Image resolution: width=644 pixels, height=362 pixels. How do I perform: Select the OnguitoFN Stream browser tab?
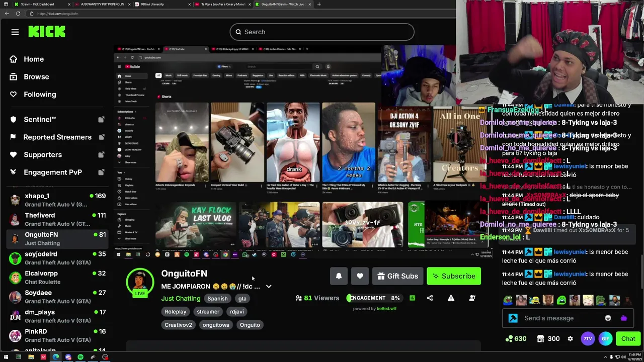click(x=284, y=4)
